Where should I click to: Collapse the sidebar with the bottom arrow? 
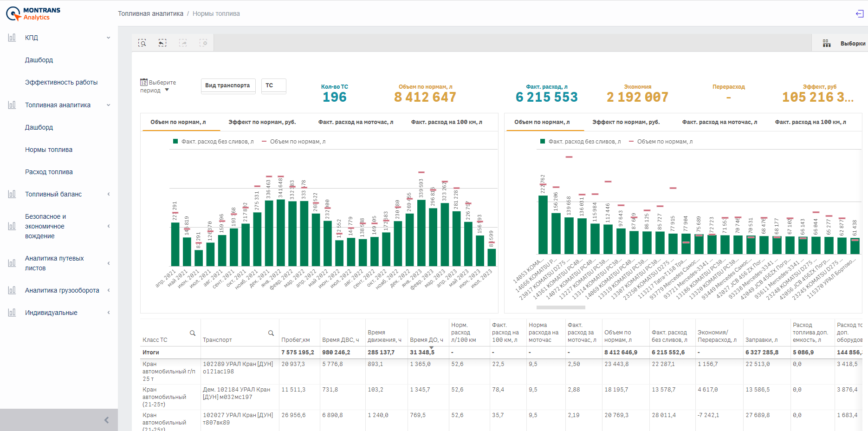106,420
